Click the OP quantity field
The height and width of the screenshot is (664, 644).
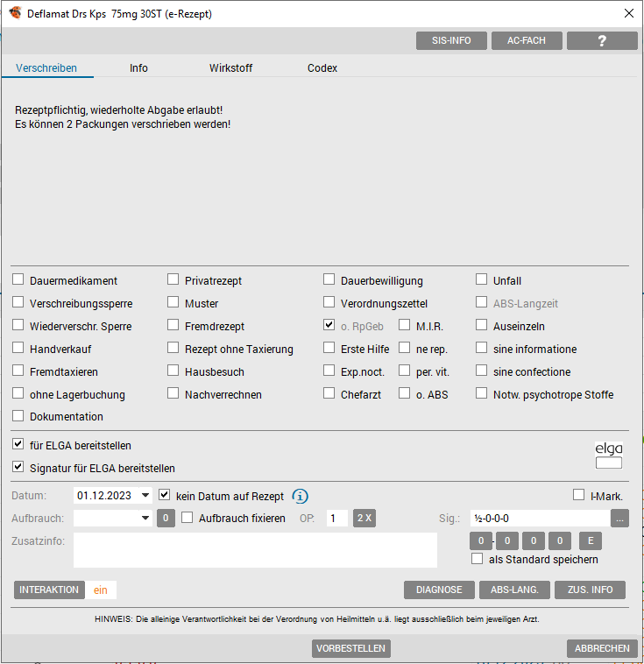point(336,519)
